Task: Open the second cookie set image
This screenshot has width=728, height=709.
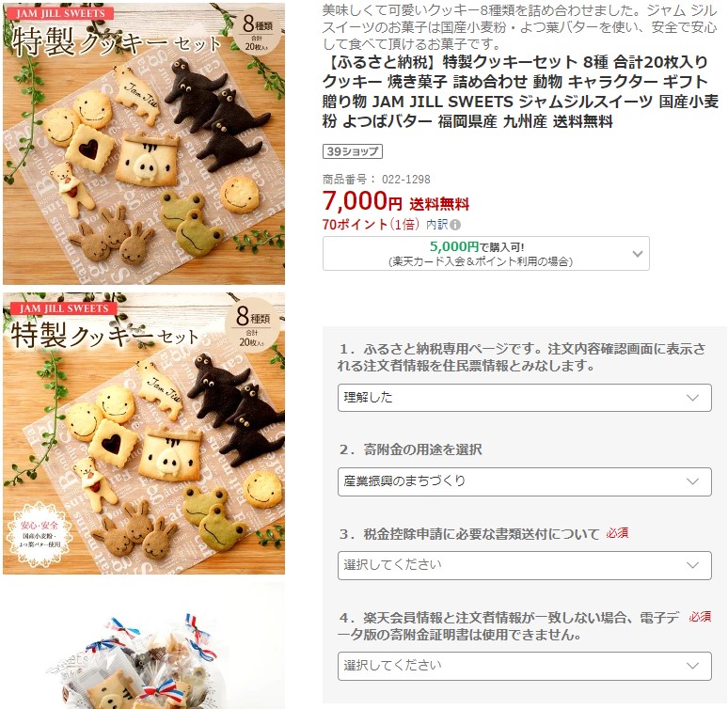Action: pyautogui.click(x=144, y=433)
